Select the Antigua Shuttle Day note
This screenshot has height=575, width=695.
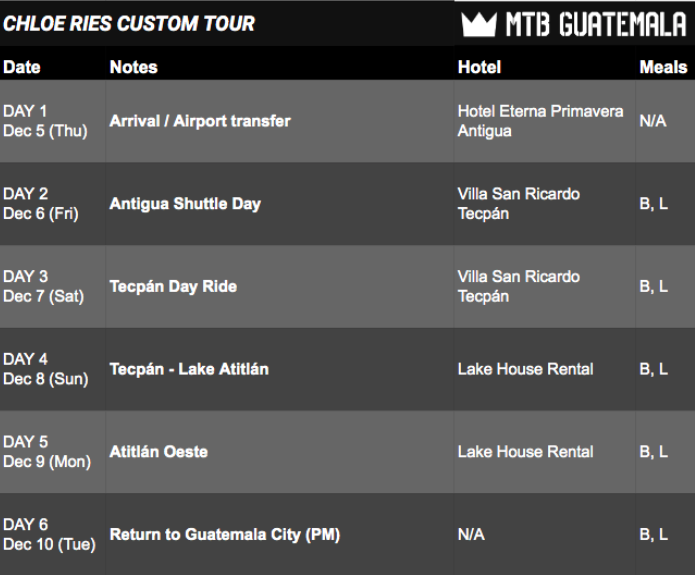coord(185,204)
